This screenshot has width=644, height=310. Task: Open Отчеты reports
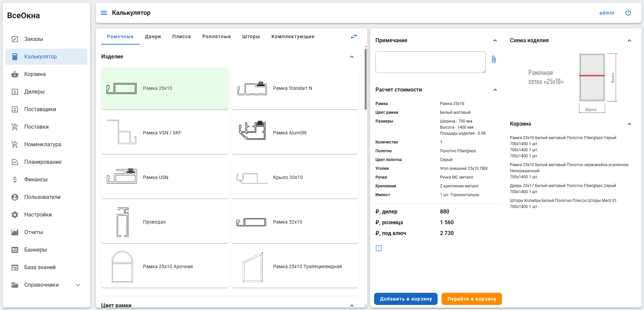[x=46, y=232]
